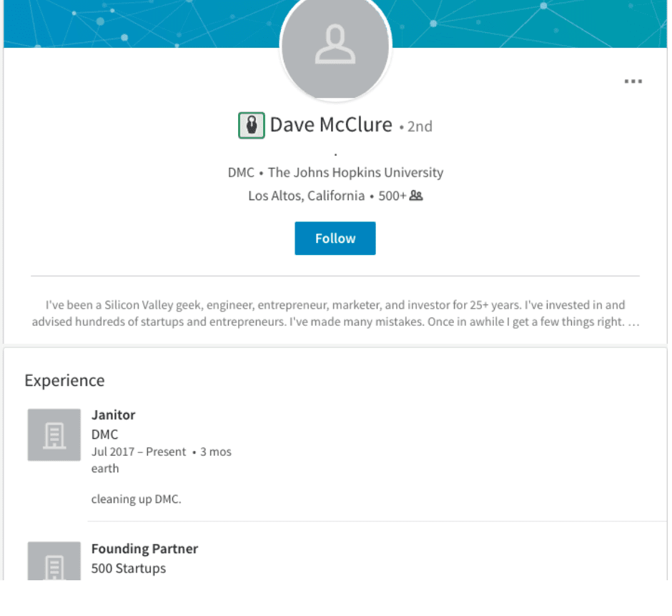
Task: Click the 2nd degree connection label
Action: 420,126
